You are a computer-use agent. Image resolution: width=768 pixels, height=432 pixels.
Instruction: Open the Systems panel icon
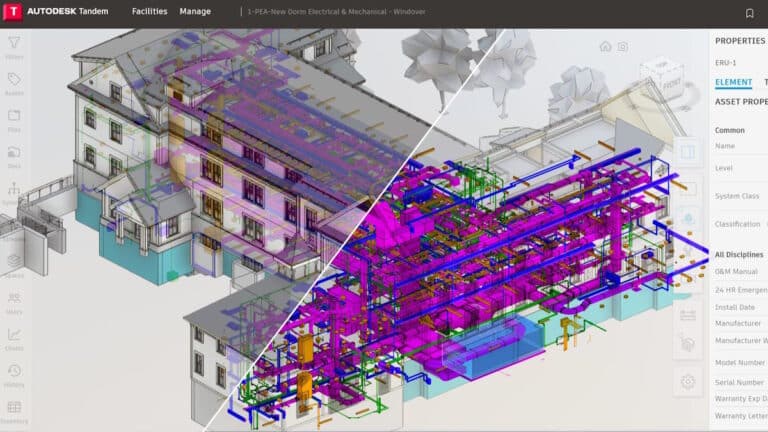[x=14, y=189]
